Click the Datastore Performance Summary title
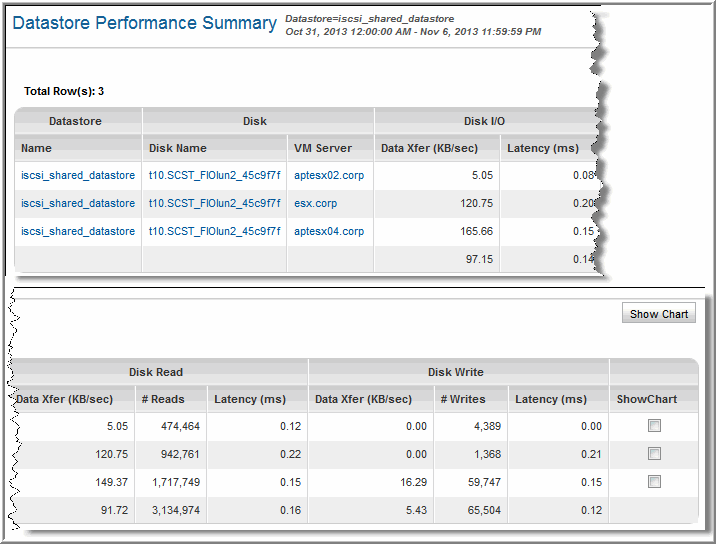Viewport: 716px width, 544px height. point(145,23)
